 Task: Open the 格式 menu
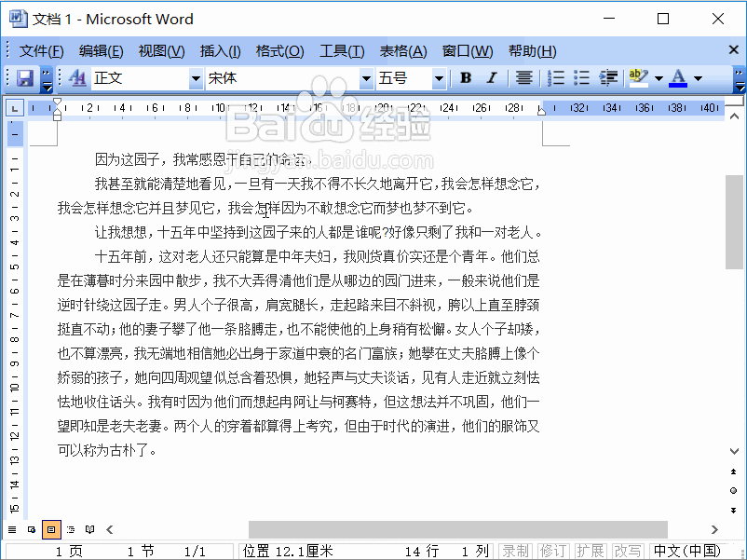pos(279,50)
